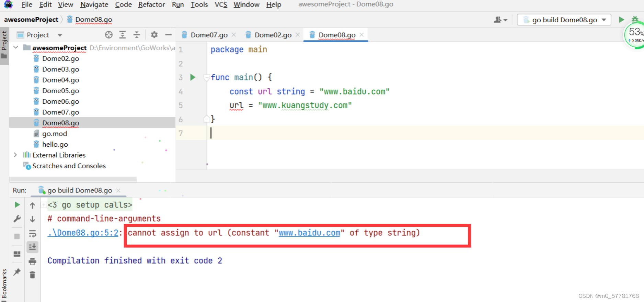
Task: Click the user account icon in toolbar
Action: (x=500, y=20)
